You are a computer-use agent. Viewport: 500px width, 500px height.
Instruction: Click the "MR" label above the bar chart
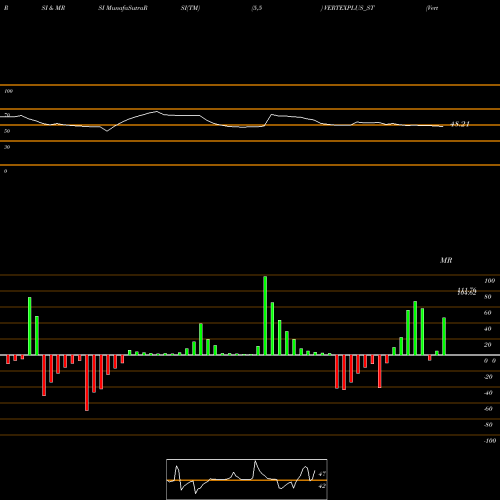click(446, 260)
